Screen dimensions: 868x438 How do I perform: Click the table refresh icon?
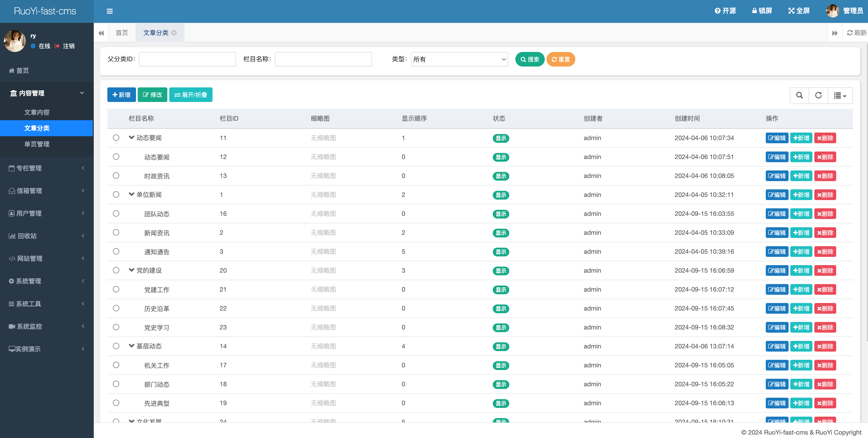point(818,95)
